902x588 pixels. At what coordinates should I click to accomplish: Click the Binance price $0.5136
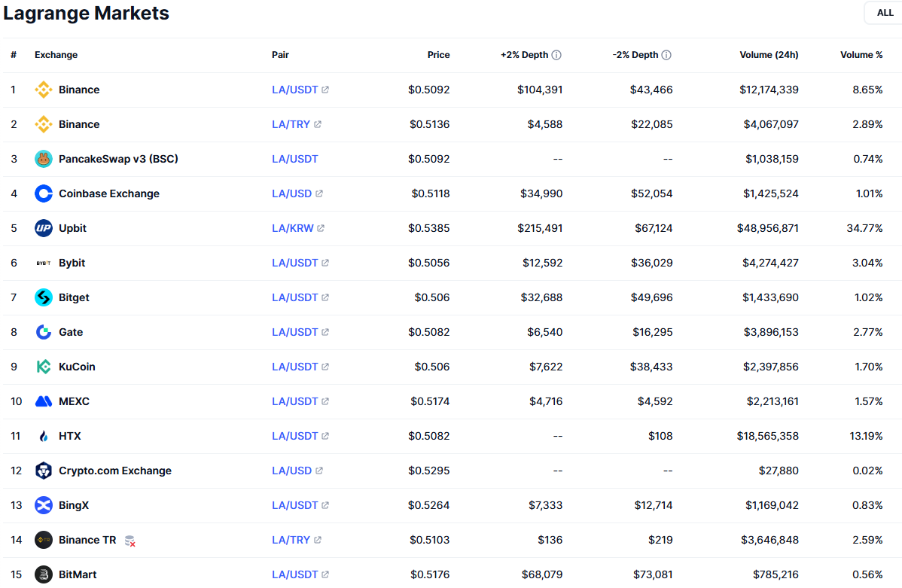430,124
